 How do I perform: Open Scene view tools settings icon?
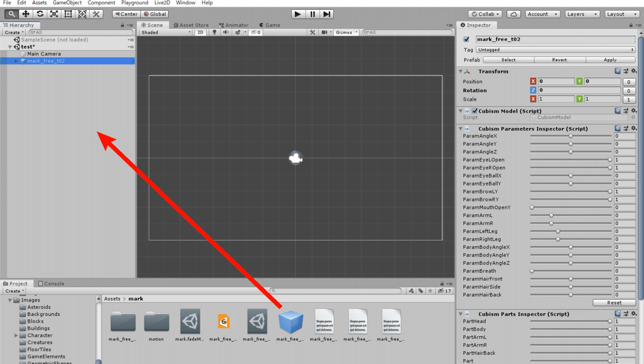[x=313, y=32]
